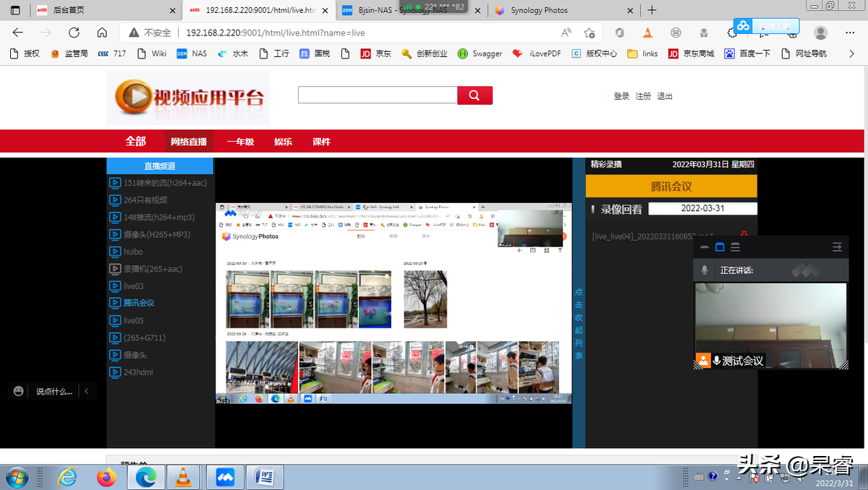
Task: Open the browser home page icon
Action: point(102,33)
